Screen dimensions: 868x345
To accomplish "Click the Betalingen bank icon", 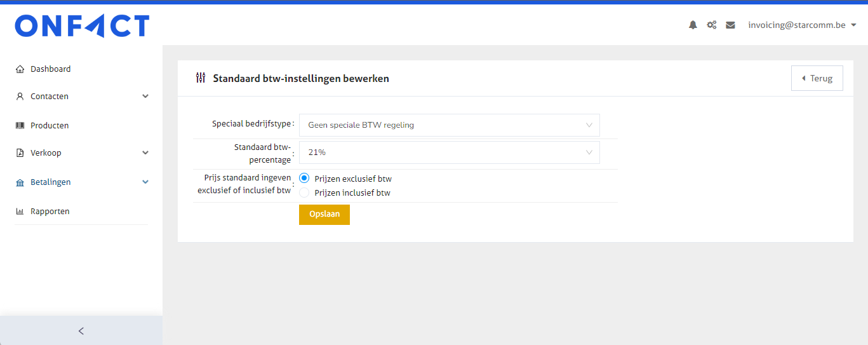I will click(20, 182).
